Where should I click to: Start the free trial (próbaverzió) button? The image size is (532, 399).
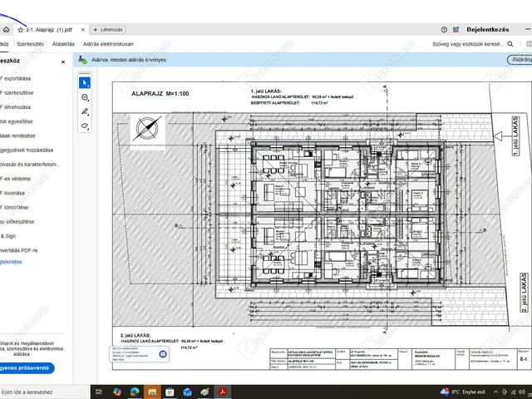click(25, 367)
